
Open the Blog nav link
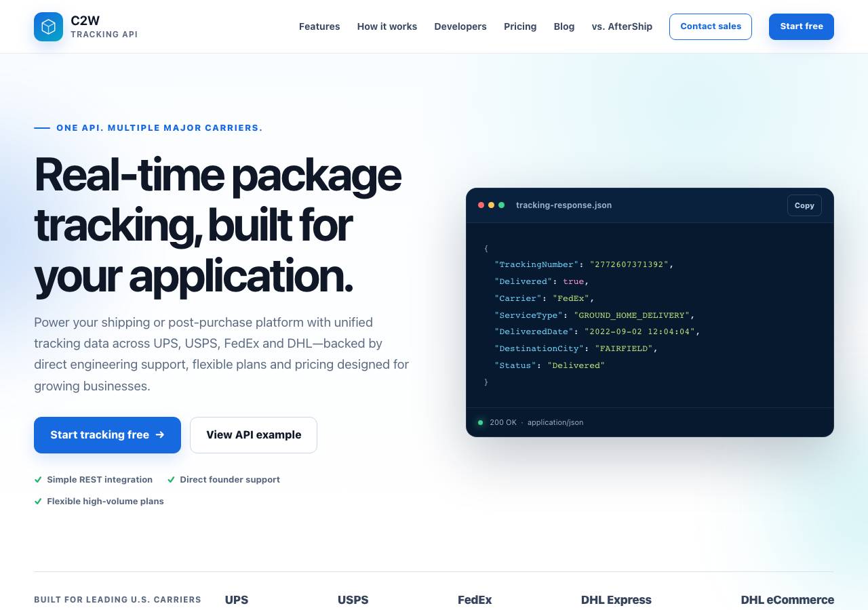(564, 26)
